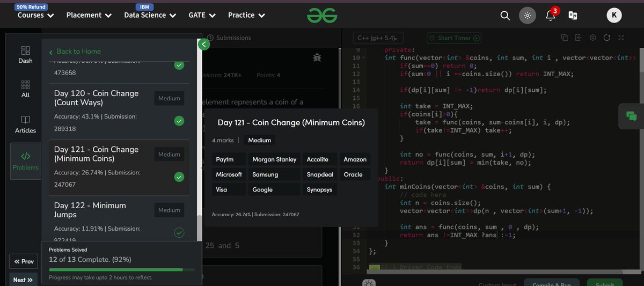Viewport: 644px width, 286px height.
Task: Click Medium badge on Day 120
Action: click(169, 99)
